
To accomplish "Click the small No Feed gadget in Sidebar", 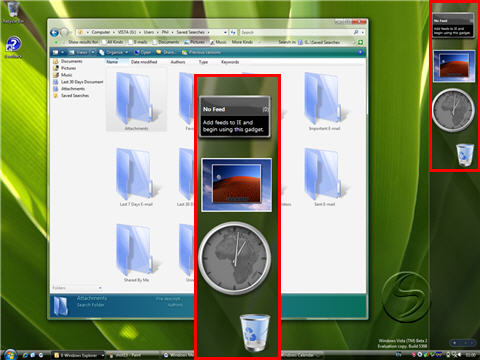I will tap(453, 26).
